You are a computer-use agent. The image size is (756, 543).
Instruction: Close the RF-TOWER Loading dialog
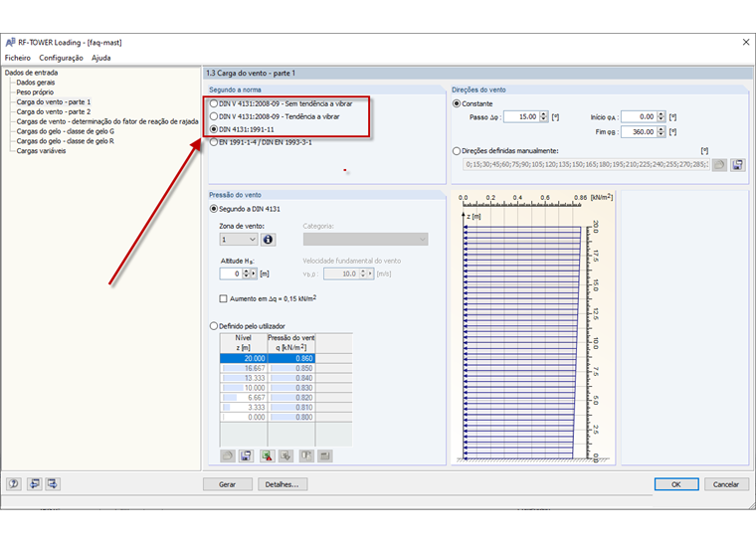tap(745, 43)
